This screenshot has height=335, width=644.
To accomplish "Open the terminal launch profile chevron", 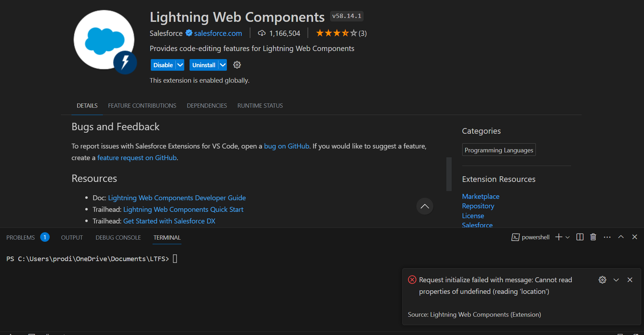I will [567, 237].
